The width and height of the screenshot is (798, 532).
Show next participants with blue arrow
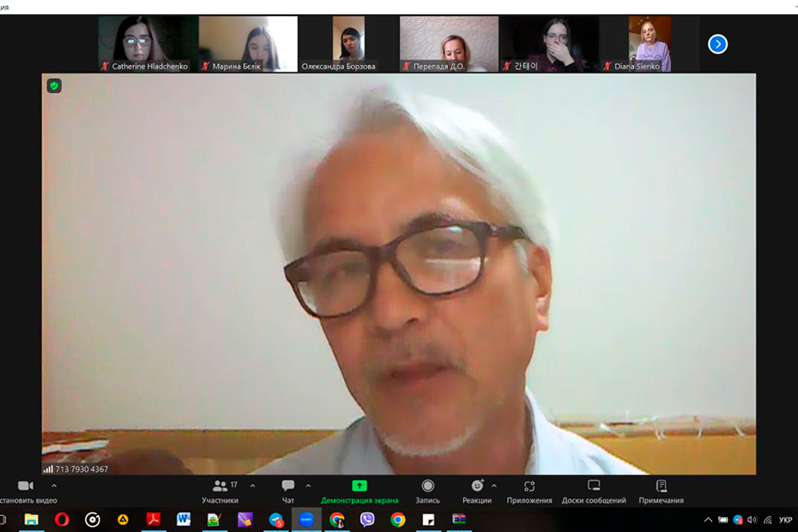(717, 44)
